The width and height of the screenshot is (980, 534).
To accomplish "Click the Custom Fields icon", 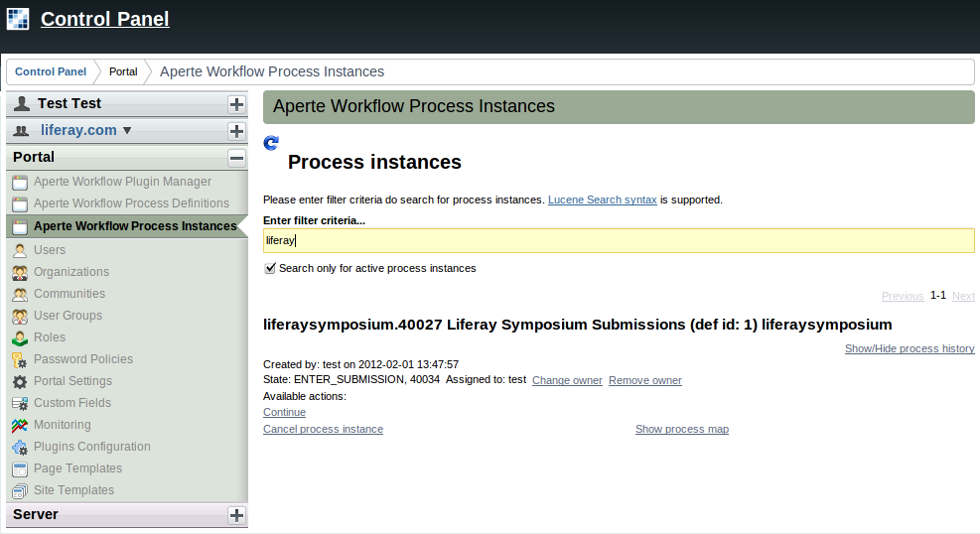I will point(20,403).
